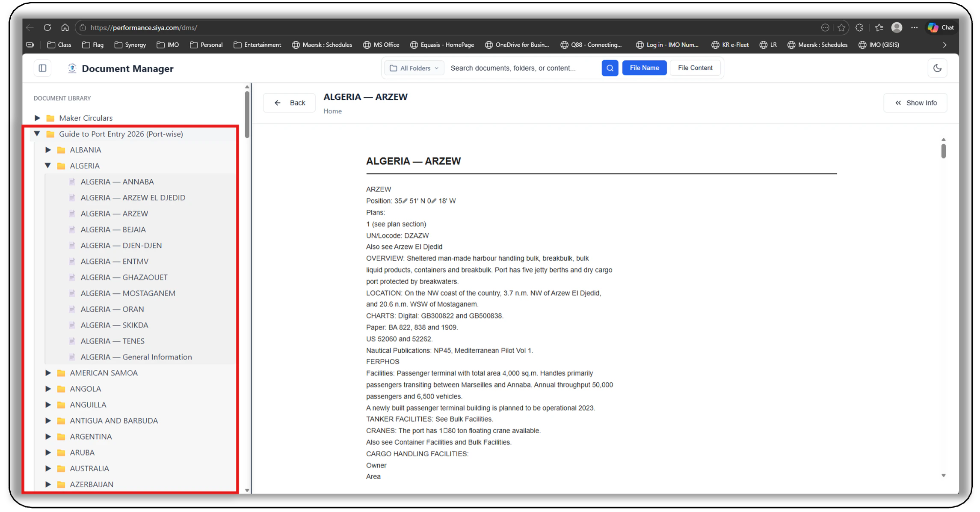This screenshot has width=980, height=512.
Task: Open the browser profile avatar
Action: 897,27
